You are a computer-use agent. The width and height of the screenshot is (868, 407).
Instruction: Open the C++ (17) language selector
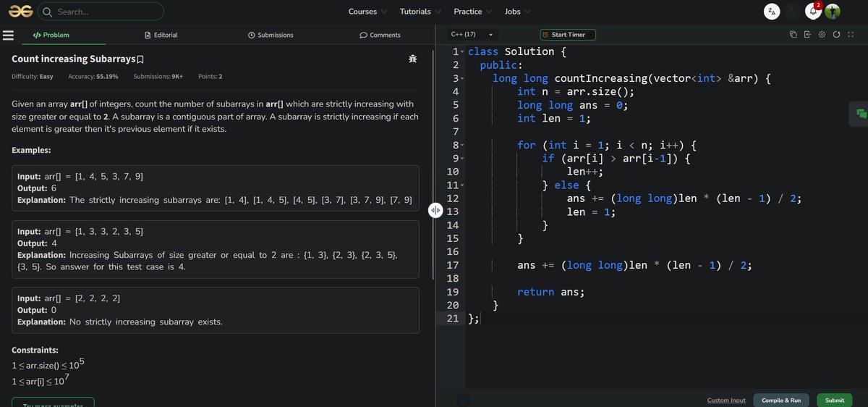[x=471, y=35]
